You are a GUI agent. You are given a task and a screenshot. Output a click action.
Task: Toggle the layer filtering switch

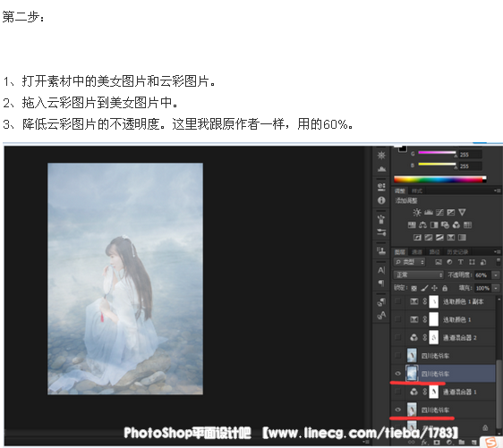499,261
